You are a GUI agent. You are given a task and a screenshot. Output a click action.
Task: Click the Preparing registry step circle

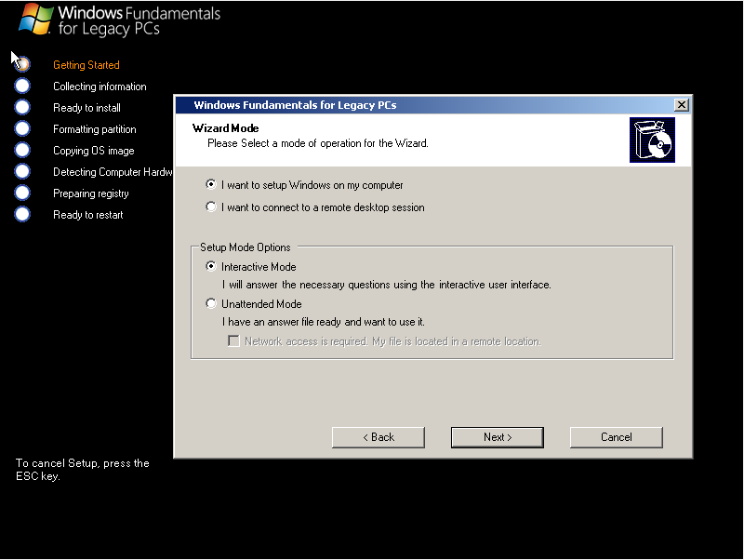[22, 193]
